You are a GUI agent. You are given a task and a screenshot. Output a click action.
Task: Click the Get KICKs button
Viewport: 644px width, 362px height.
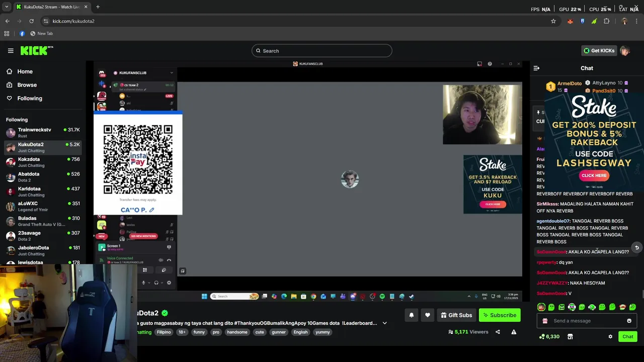[599, 51]
